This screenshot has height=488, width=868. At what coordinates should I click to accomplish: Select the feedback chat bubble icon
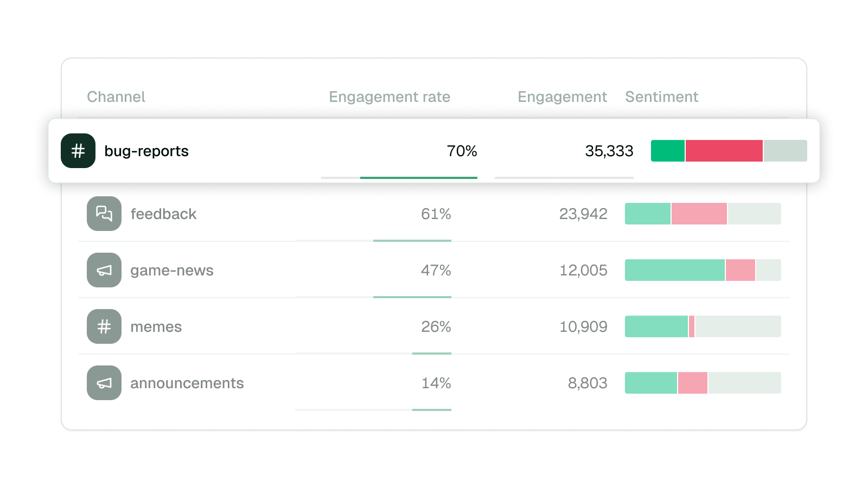point(104,214)
